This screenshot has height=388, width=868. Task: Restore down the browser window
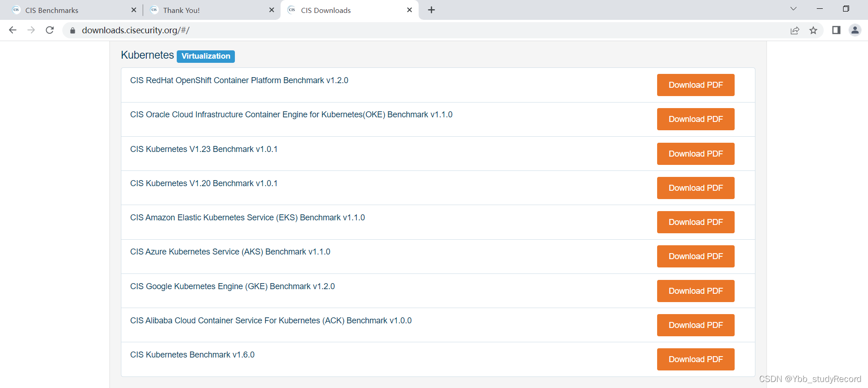(846, 9)
